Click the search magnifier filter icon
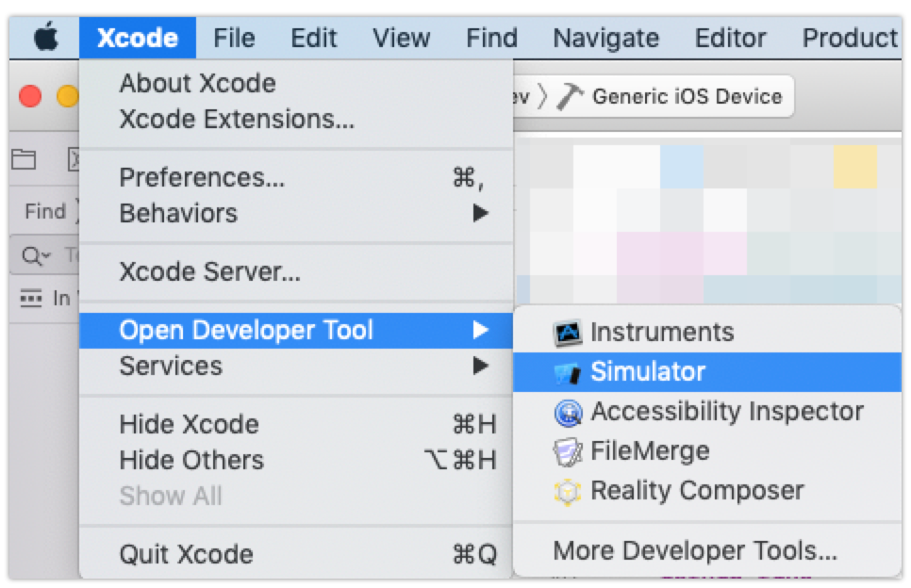 [36, 254]
